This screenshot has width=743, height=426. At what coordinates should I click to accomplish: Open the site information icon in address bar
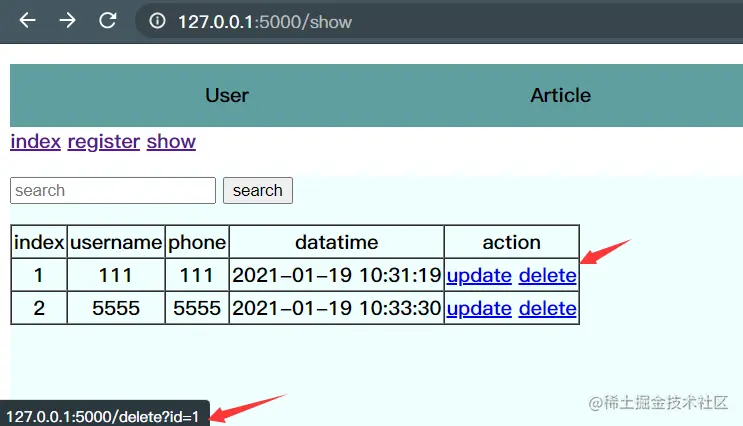click(x=157, y=21)
